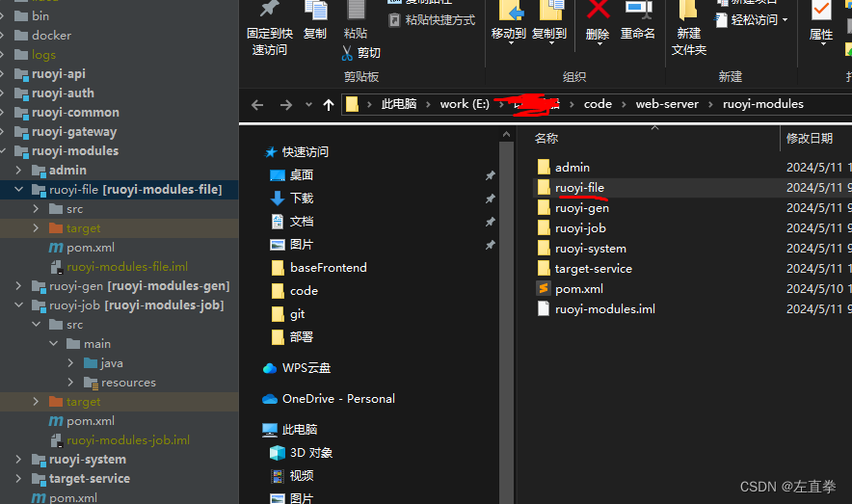Screen dimensions: 852x504
Task: Expand src under ruoyi-file module
Action: (36, 209)
